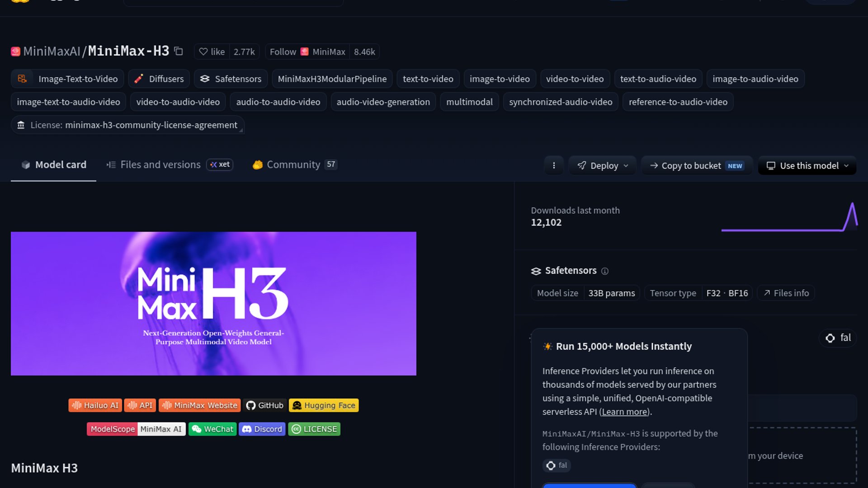Filter by the text-to-audio-video tag
Viewport: 868px width, 488px height.
click(658, 79)
